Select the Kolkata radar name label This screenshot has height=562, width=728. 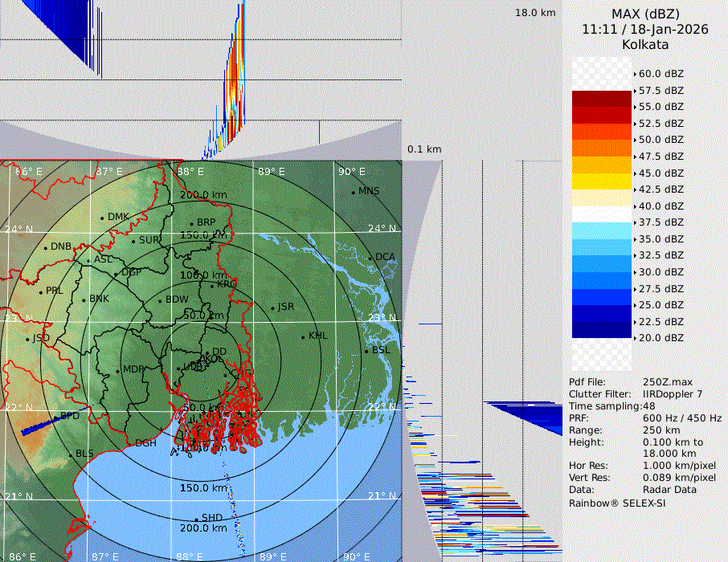[x=645, y=44]
